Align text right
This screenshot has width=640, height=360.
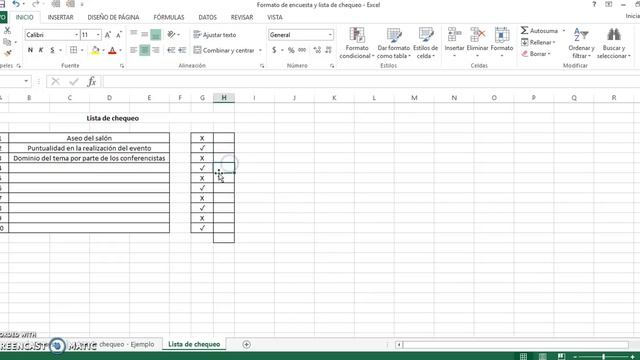(x=156, y=50)
